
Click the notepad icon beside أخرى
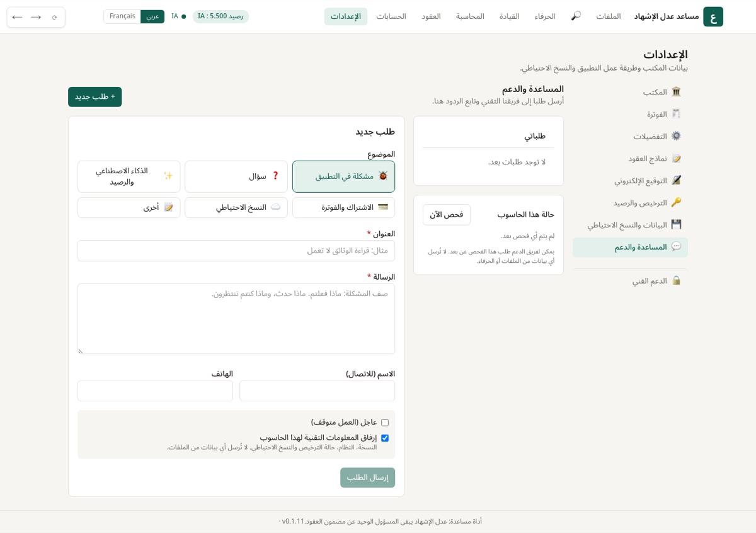pos(168,207)
